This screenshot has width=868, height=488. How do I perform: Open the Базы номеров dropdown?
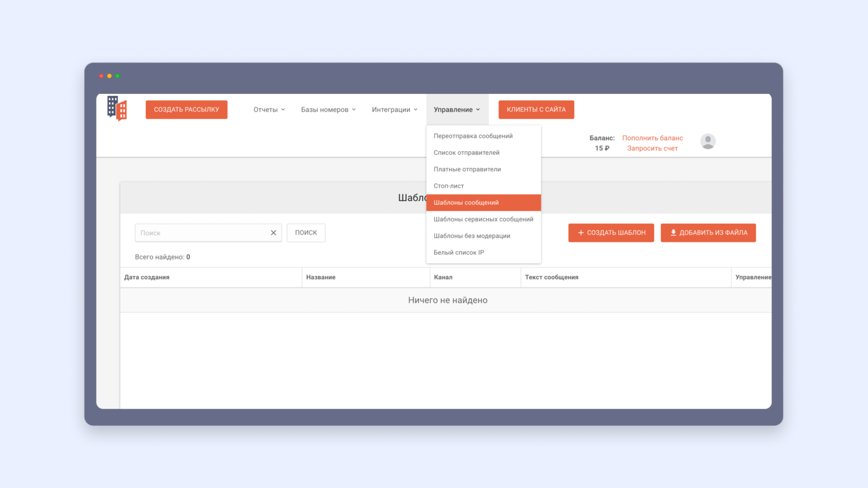coord(328,110)
